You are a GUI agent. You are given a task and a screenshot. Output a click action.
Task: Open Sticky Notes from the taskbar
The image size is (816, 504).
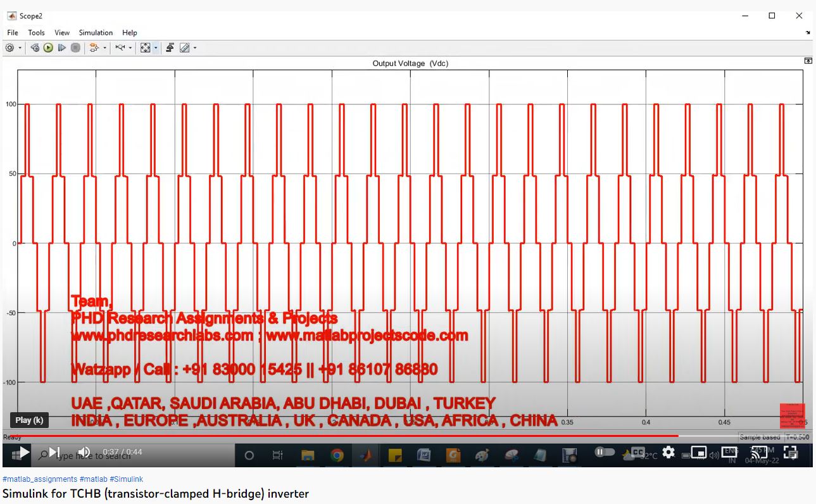(395, 455)
